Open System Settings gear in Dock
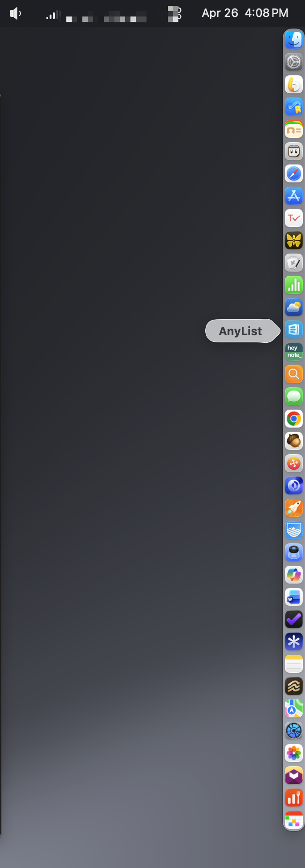Viewport: 305px width, 868px height. pos(294,62)
